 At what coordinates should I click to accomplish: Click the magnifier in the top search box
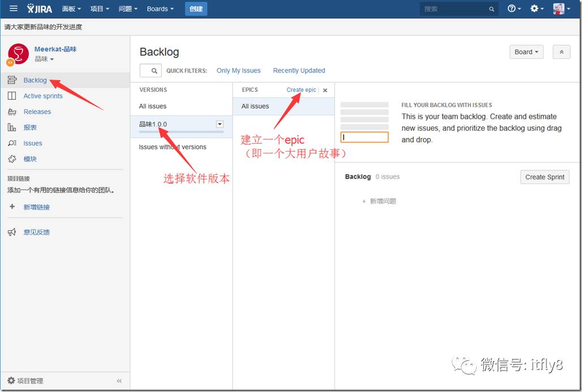tap(491, 9)
